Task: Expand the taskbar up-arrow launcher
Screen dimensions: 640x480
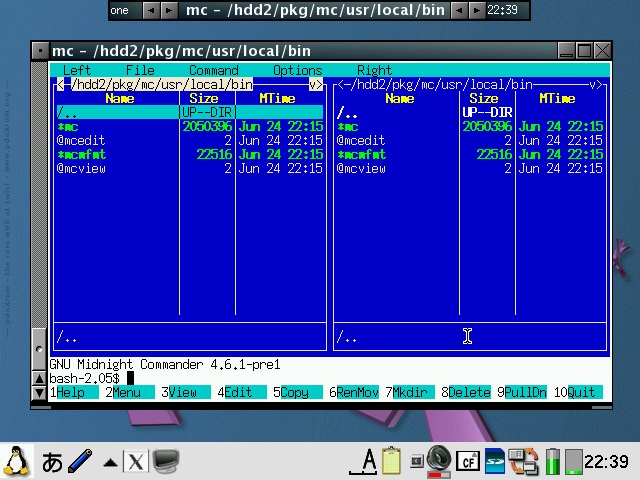Action: pos(110,462)
